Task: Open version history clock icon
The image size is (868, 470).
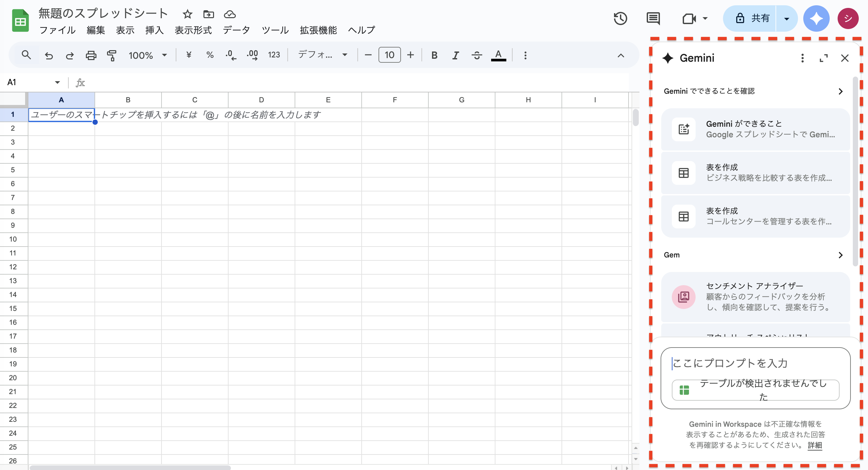Action: [x=620, y=18]
